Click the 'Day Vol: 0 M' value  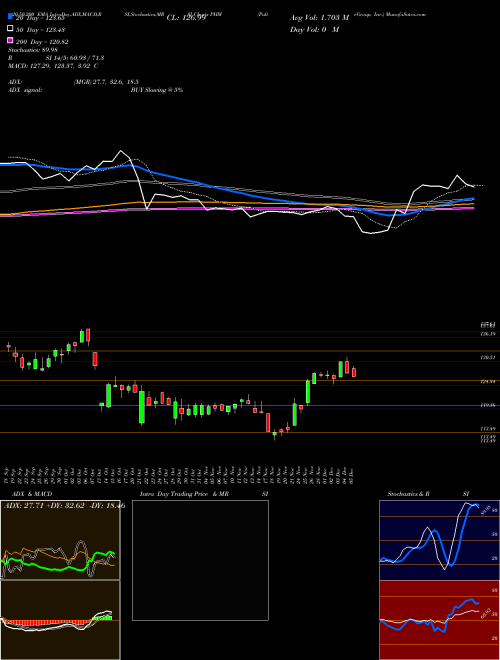point(314,30)
